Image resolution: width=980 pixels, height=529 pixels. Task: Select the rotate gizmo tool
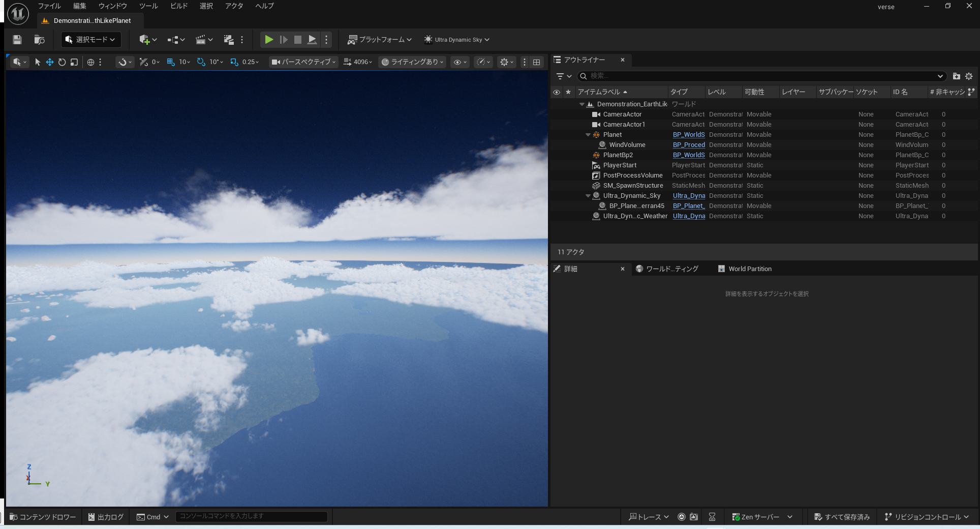click(x=62, y=62)
